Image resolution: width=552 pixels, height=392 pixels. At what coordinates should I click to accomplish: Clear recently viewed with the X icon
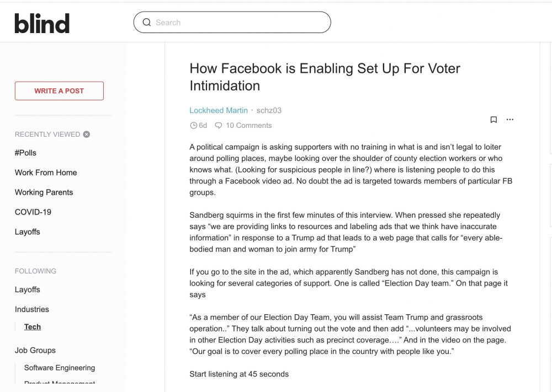click(x=87, y=135)
